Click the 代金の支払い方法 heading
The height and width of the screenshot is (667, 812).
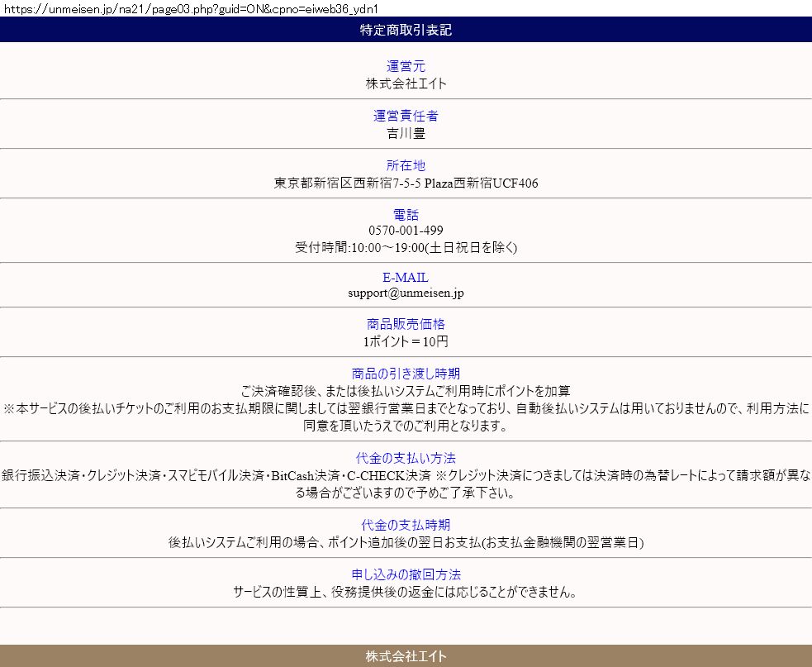[406, 458]
